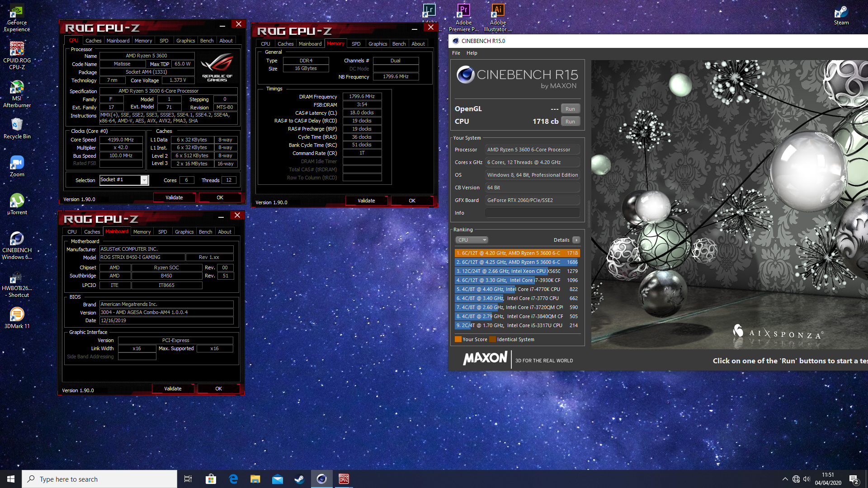The image size is (868, 488).
Task: Click motherboard model ROG STRIX B450-I GAMING
Action: tap(142, 257)
